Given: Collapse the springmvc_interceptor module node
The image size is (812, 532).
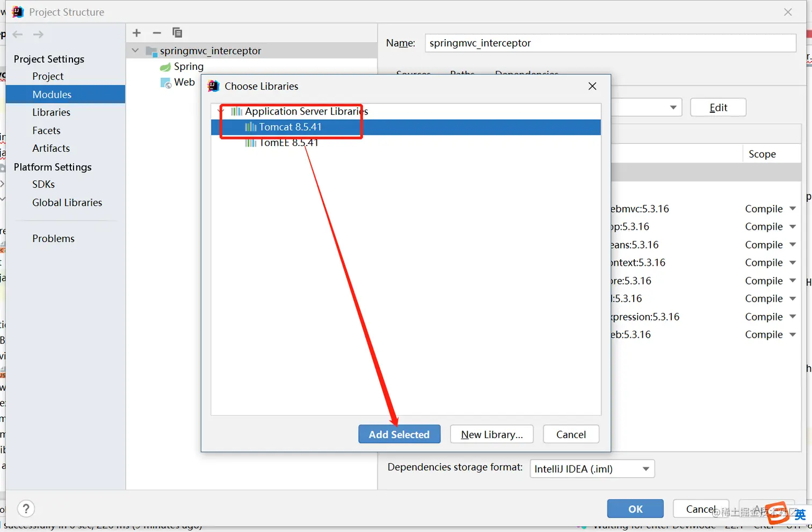Looking at the screenshot, I should pyautogui.click(x=135, y=50).
